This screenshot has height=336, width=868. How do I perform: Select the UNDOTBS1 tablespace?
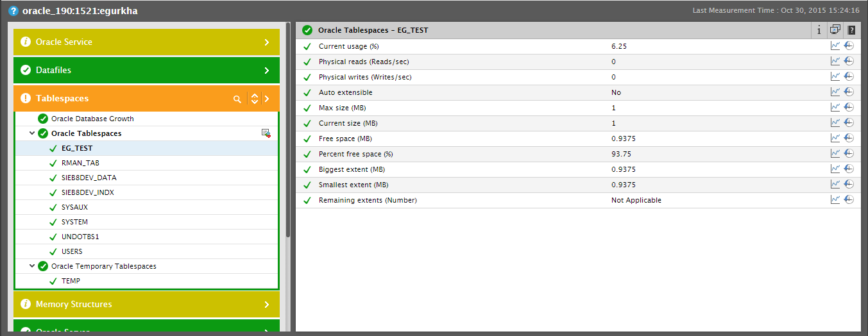(x=80, y=237)
